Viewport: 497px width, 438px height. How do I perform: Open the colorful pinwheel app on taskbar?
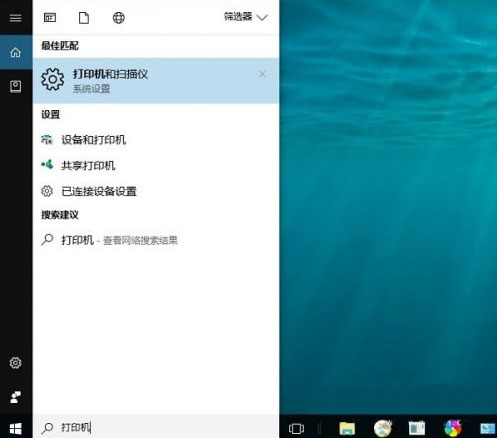[452, 428]
